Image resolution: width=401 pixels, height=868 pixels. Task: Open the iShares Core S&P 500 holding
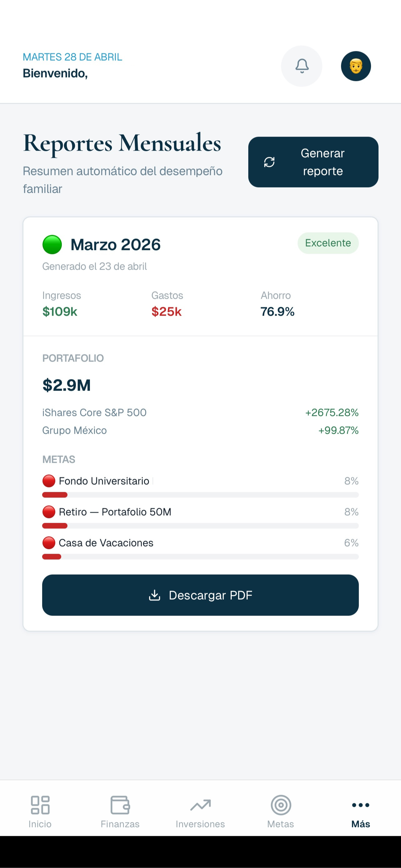pos(200,412)
